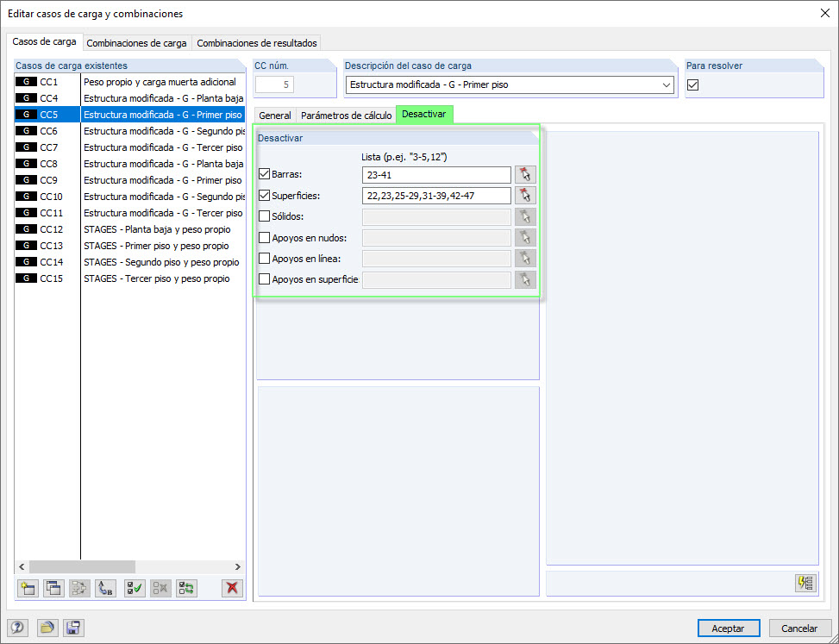Enable the Apoyos en nudos checkbox
Viewport: 839px width, 644px height.
[265, 237]
